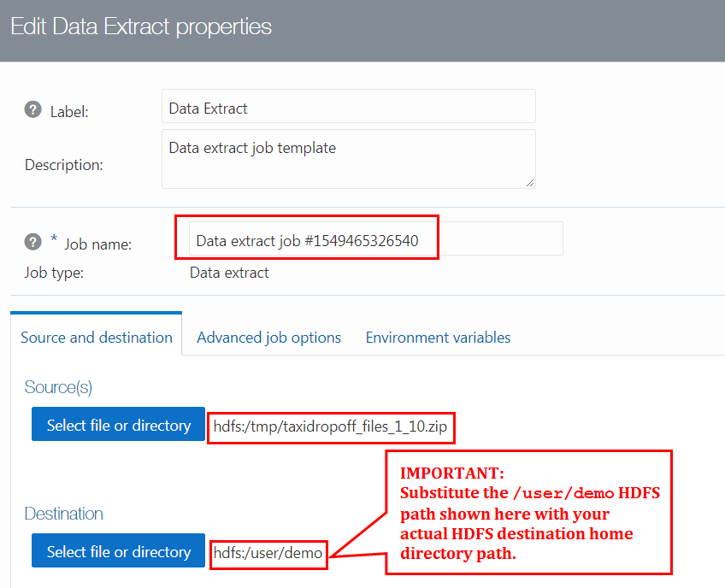
Task: Click Select file or directory under Destination
Action: pos(118,550)
